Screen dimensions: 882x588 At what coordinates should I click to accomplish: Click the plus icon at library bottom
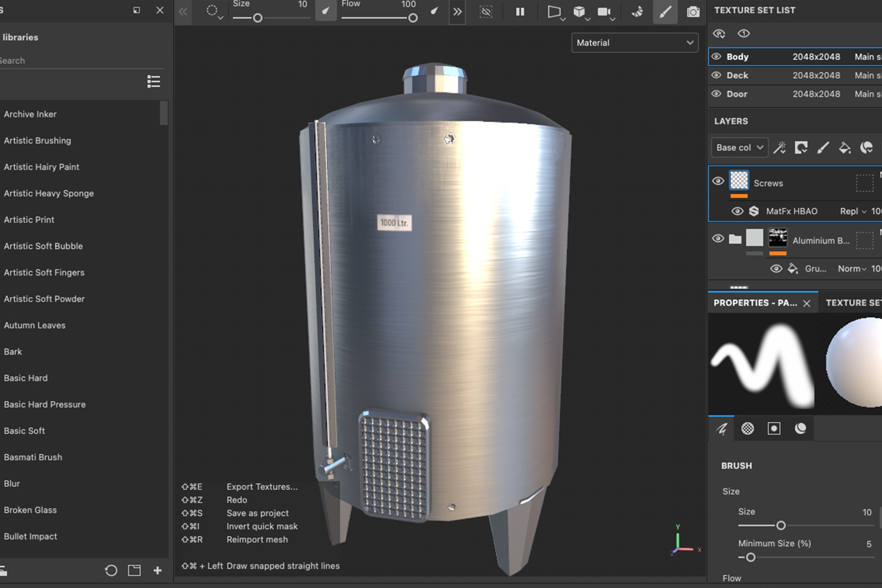tap(158, 570)
